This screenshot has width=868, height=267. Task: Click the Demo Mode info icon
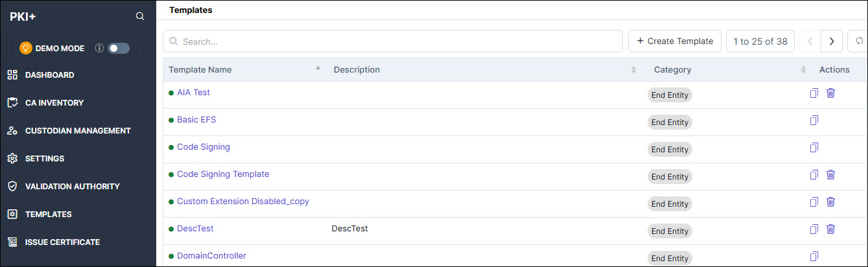(99, 48)
